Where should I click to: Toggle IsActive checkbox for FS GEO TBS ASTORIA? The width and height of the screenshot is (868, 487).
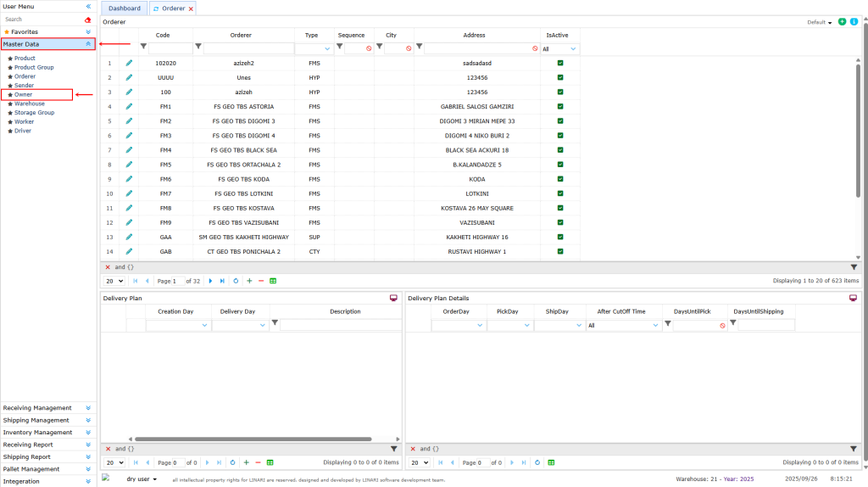point(560,106)
